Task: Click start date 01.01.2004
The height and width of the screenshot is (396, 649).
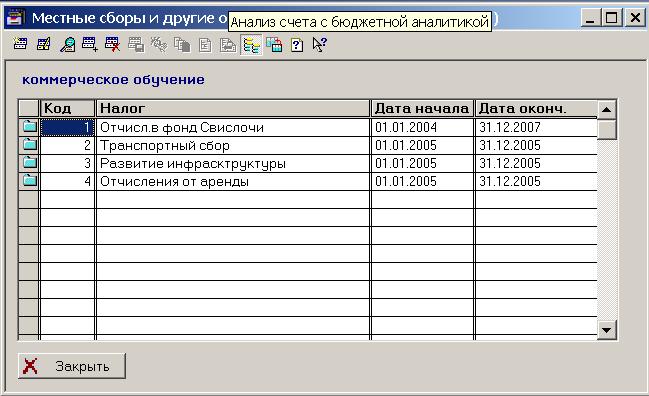Action: click(x=422, y=127)
